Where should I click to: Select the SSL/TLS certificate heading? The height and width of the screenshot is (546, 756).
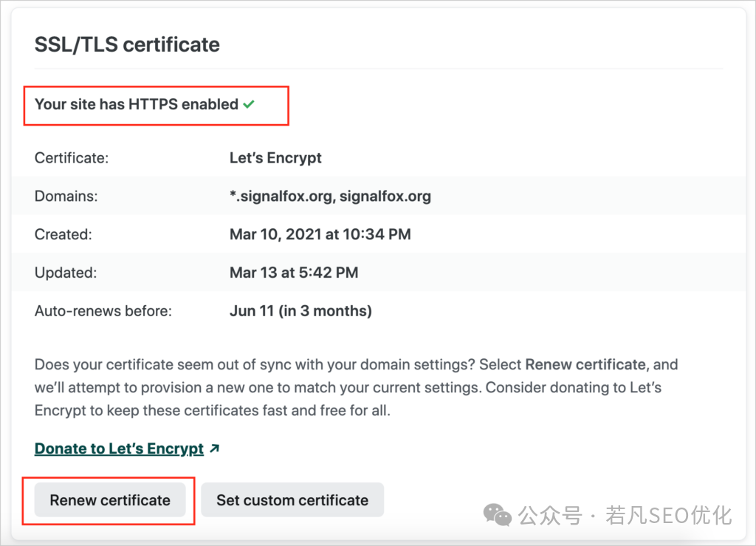[127, 44]
